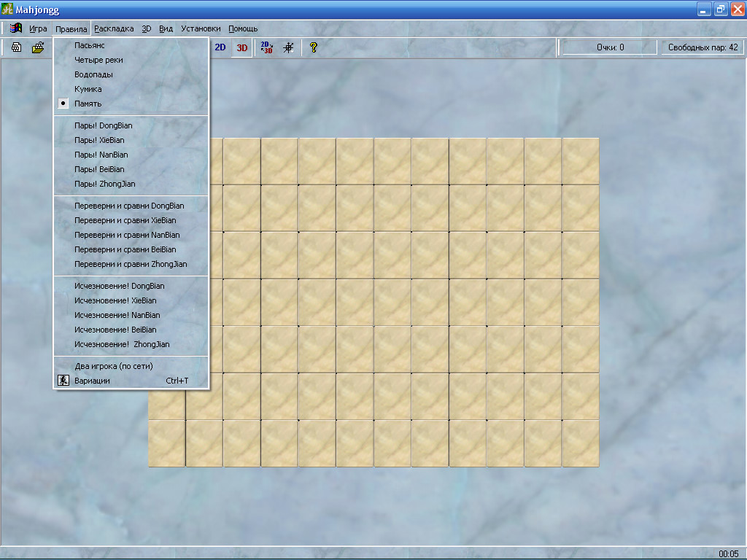Choose the Водопады rules
This screenshot has width=747, height=560.
(x=131, y=74)
